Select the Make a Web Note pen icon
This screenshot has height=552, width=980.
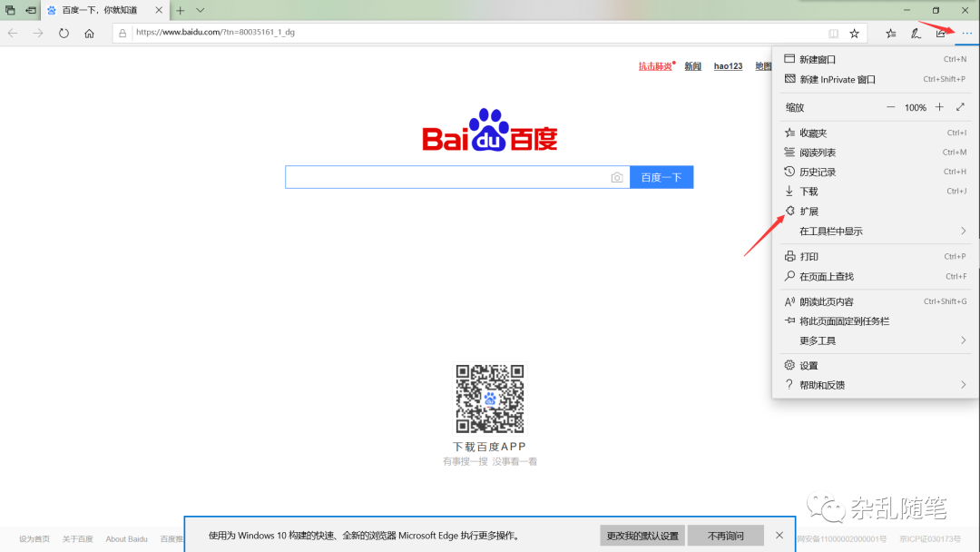tap(916, 33)
